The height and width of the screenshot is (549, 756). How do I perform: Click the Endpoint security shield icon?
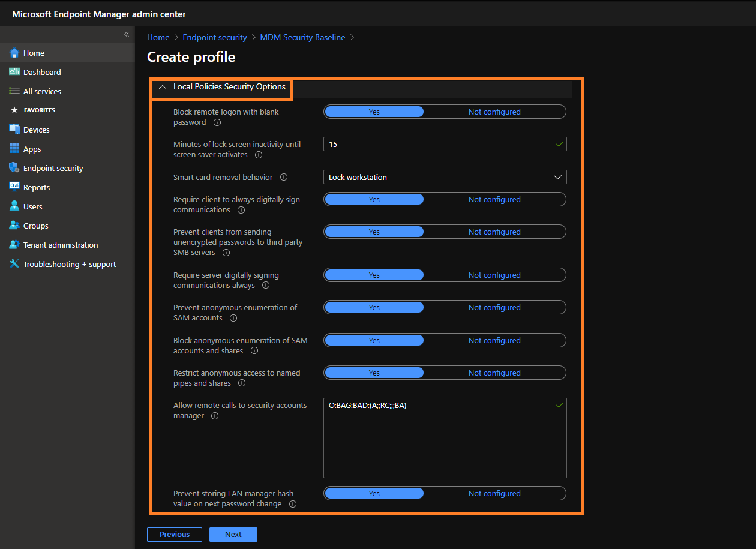tap(14, 168)
